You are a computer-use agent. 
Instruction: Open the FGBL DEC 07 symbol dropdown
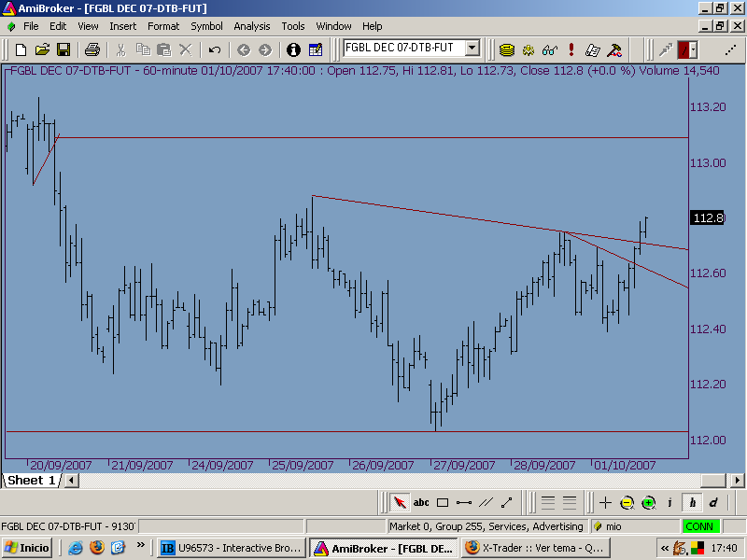click(x=472, y=49)
